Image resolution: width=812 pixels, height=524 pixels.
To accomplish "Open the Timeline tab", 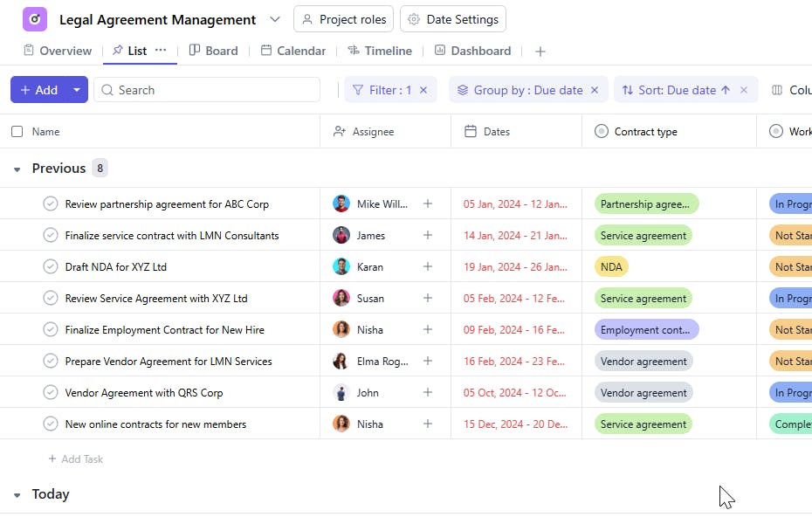I will (380, 51).
